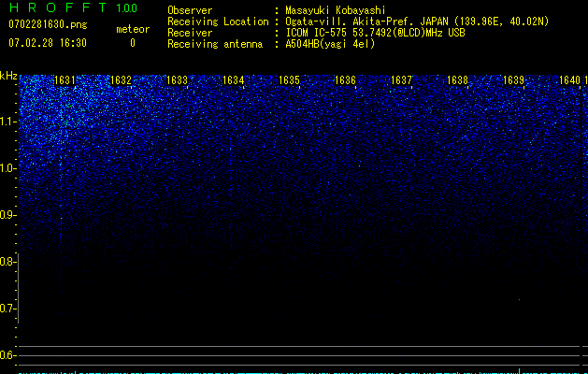Click the Receiving Location label
This screenshot has width=588, height=374.
(218, 22)
